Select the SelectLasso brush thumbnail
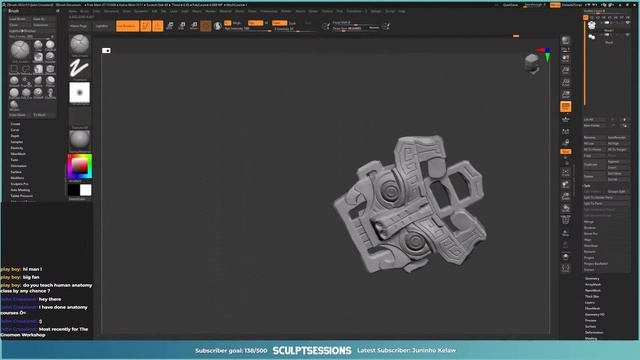Image resolution: width=640 pixels, height=360 pixels. (x=27, y=69)
